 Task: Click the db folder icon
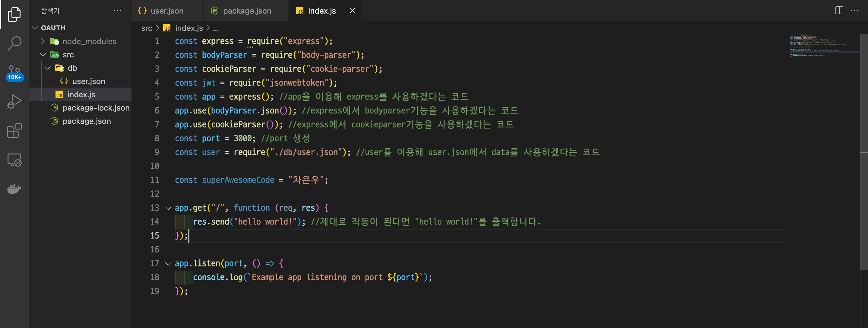click(x=59, y=68)
